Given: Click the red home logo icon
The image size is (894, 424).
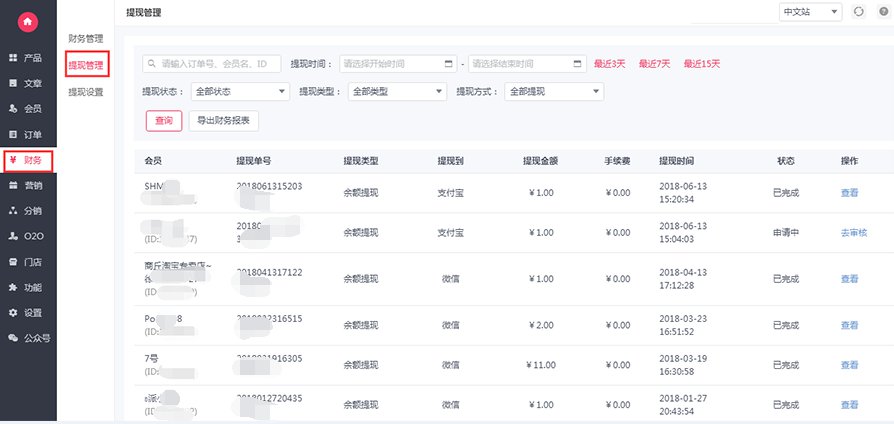Looking at the screenshot, I should pyautogui.click(x=27, y=21).
